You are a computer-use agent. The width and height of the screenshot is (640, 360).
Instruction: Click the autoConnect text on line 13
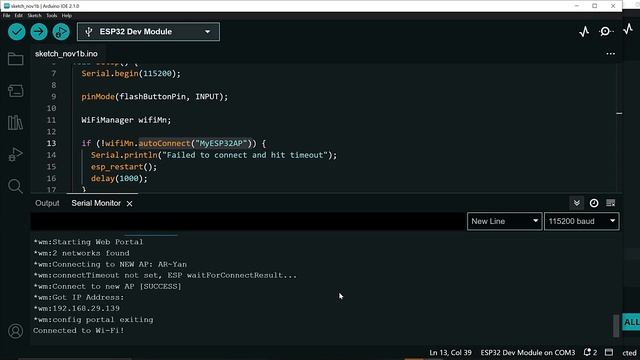pos(165,143)
